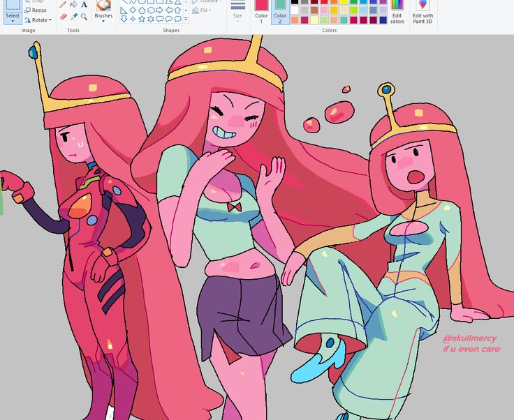Image resolution: width=514 pixels, height=420 pixels.
Task: Pick the custom navy blue swatch
Action: pyautogui.click(x=383, y=20)
